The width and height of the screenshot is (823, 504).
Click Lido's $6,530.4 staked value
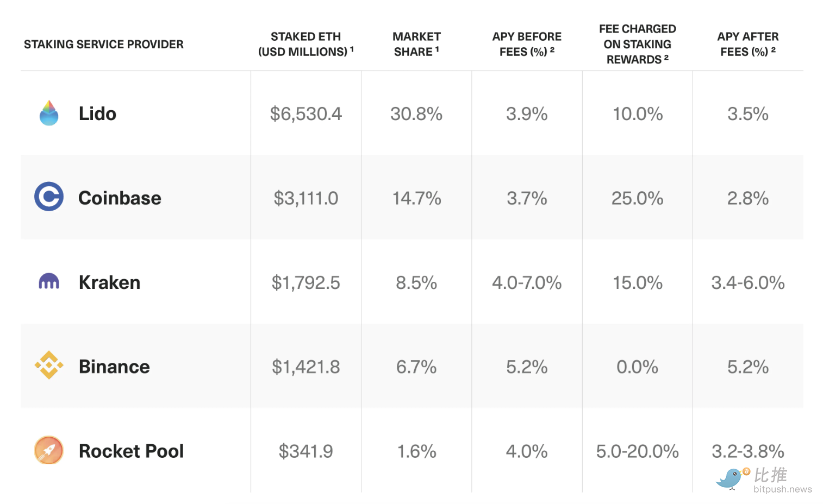[x=305, y=114]
